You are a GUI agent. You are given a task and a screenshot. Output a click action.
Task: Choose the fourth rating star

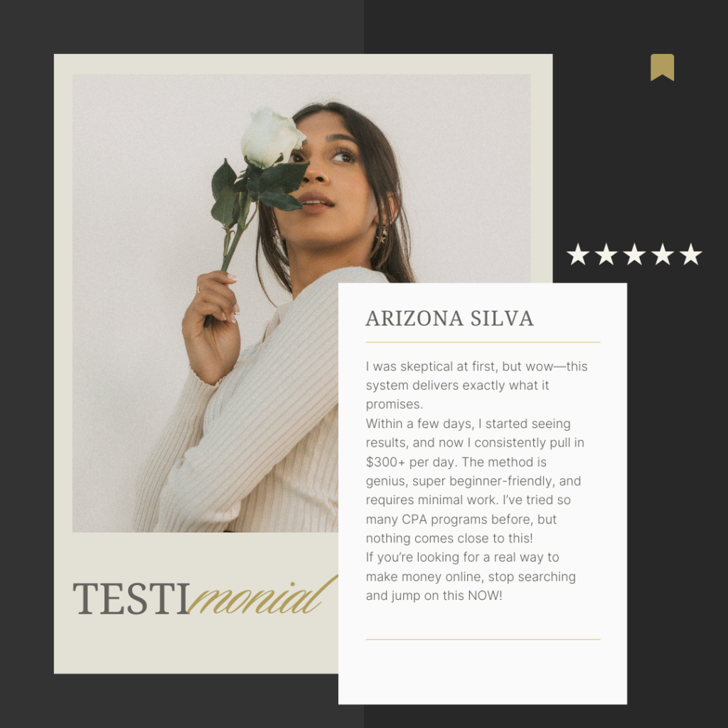(663, 255)
